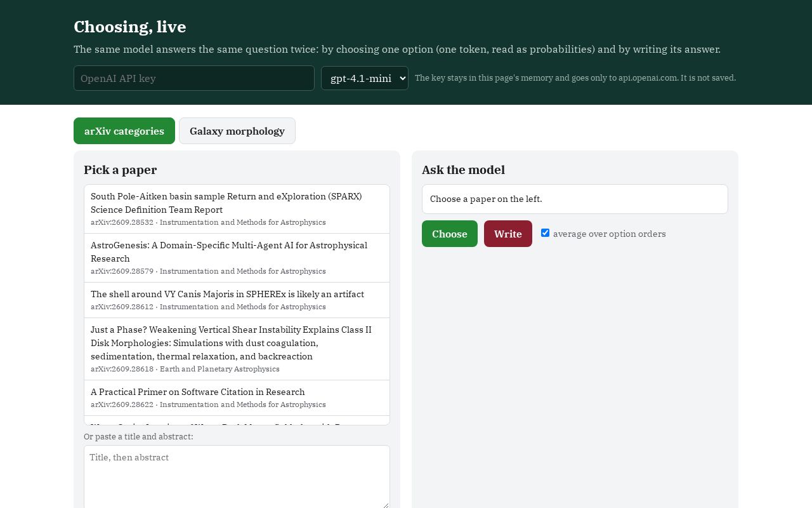This screenshot has height=508, width=812.
Task: Click the title and abstract text area
Action: (x=237, y=477)
